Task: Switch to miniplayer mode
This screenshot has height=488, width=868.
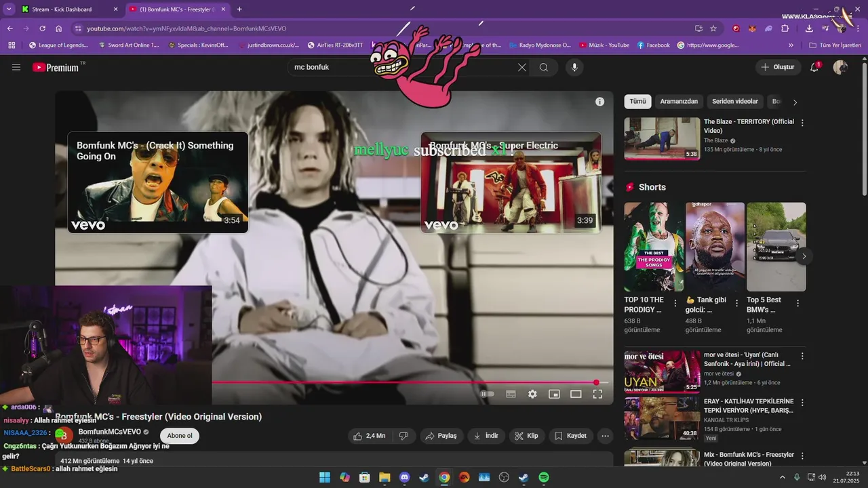Action: [x=554, y=394]
